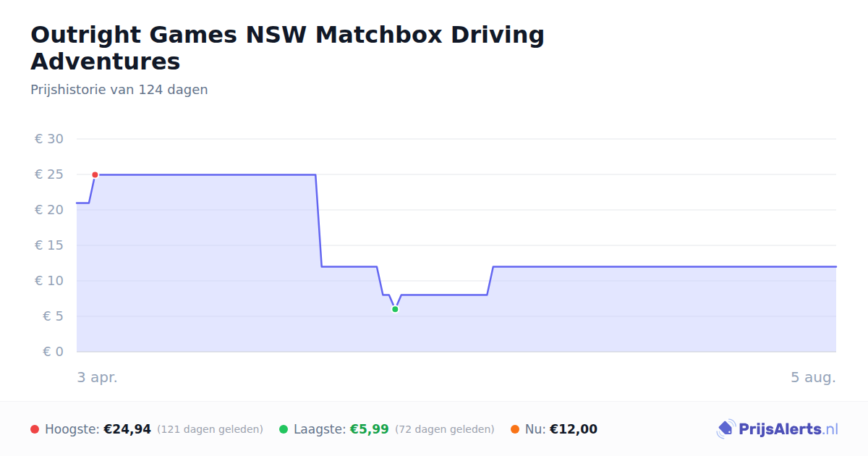Click the red highest-price marker on chart
This screenshot has width=868, height=456.
point(95,174)
